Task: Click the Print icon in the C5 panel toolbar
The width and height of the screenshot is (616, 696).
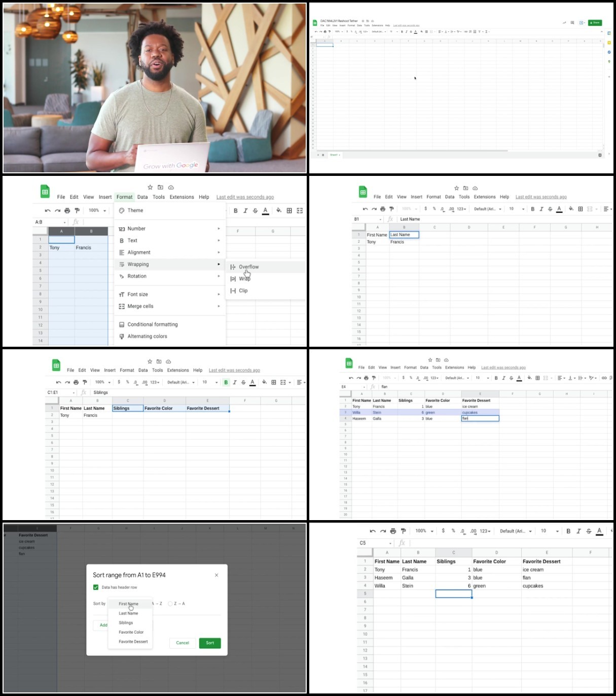Action: (393, 531)
